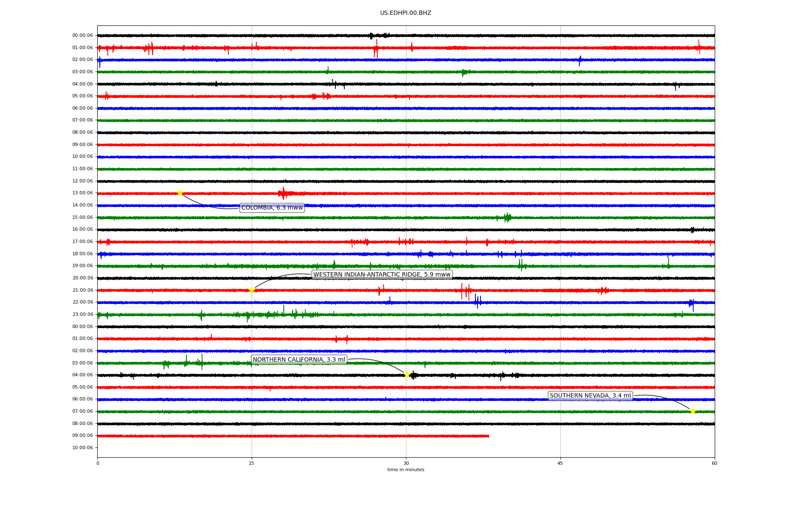Click the 12:00:06 row time label

pyautogui.click(x=82, y=181)
